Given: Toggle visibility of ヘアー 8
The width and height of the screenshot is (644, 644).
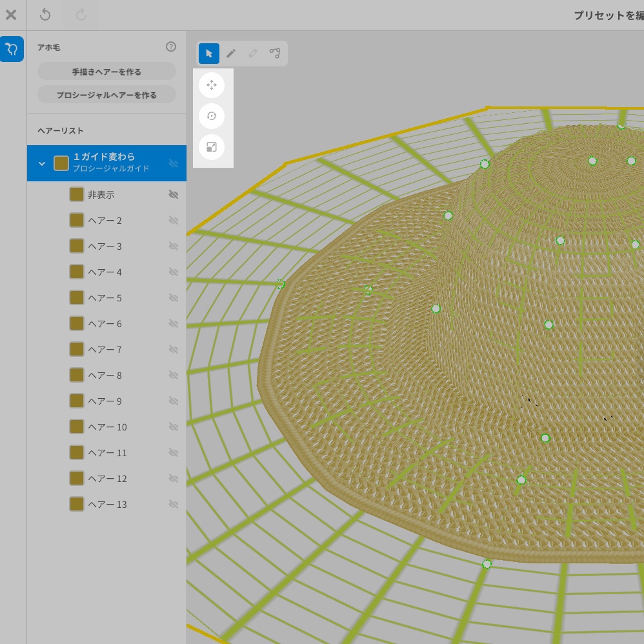Looking at the screenshot, I should [x=174, y=376].
